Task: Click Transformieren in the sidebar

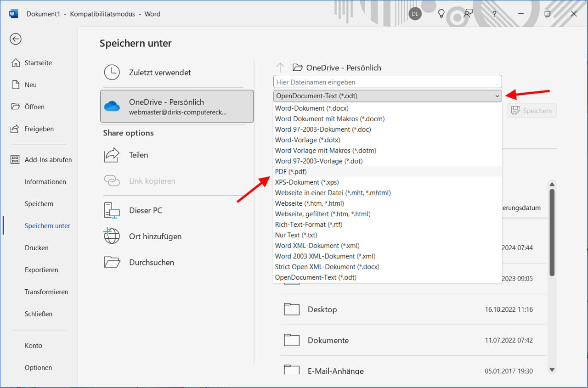Action: point(46,292)
